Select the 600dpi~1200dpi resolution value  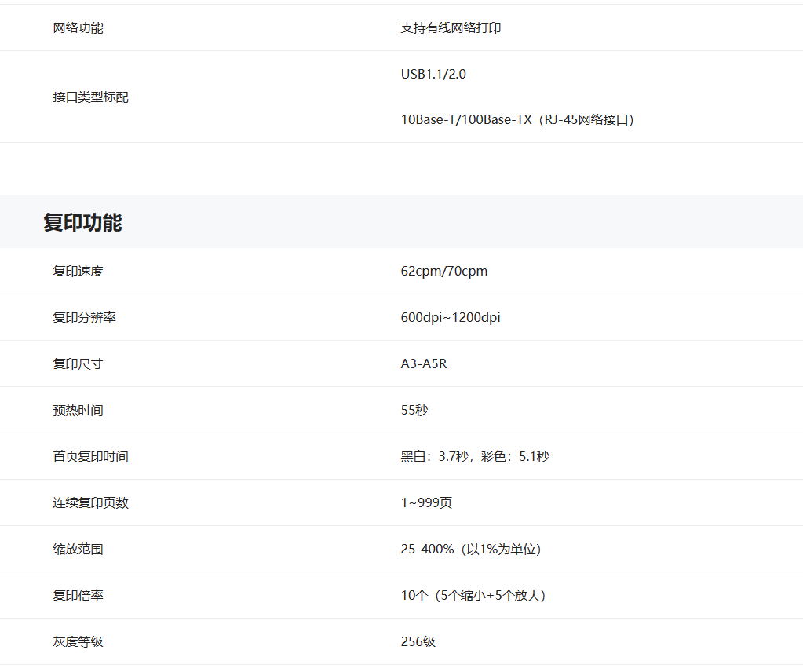click(451, 318)
